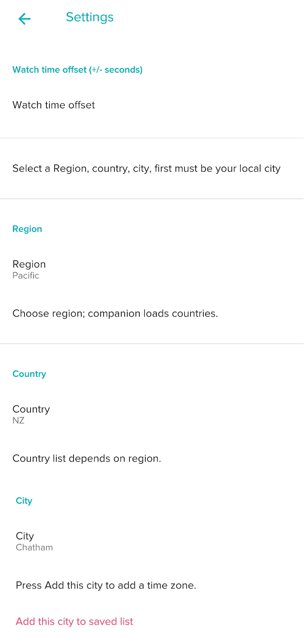Click Choose region helper text
The width and height of the screenshot is (304, 644).
(x=115, y=313)
